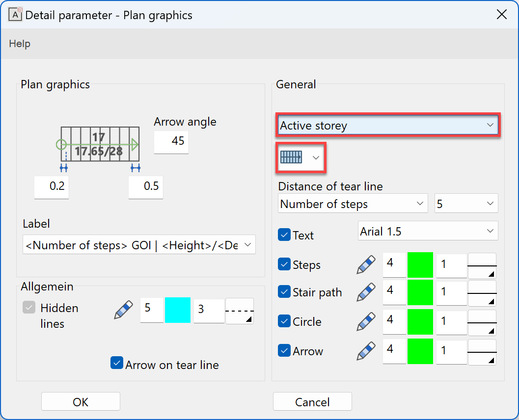The image size is (519, 420).
Task: Uncheck the Text checkbox
Action: 284,235
